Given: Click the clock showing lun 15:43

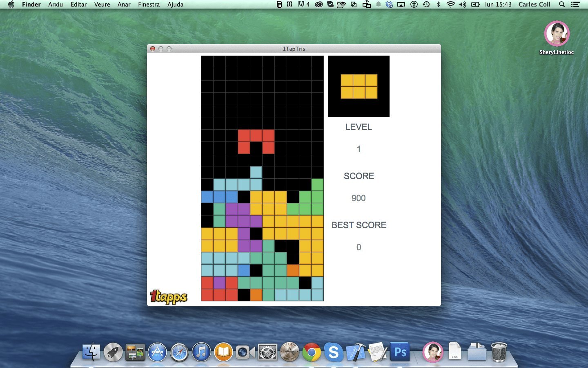Looking at the screenshot, I should coord(499,4).
